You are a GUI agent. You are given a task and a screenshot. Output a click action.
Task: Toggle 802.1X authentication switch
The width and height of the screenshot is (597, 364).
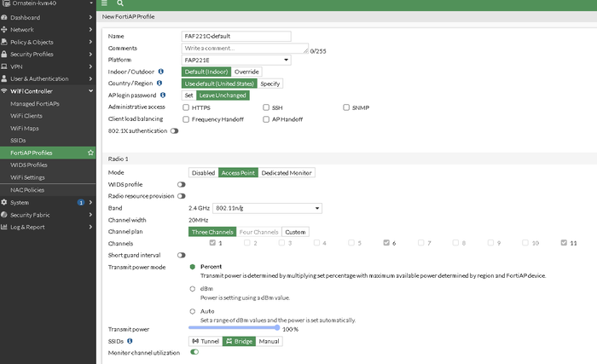point(174,131)
